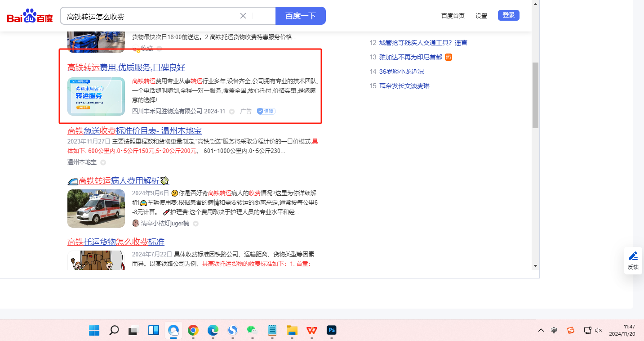Open the 高铁急送收费标准价目表 result link

(x=134, y=131)
